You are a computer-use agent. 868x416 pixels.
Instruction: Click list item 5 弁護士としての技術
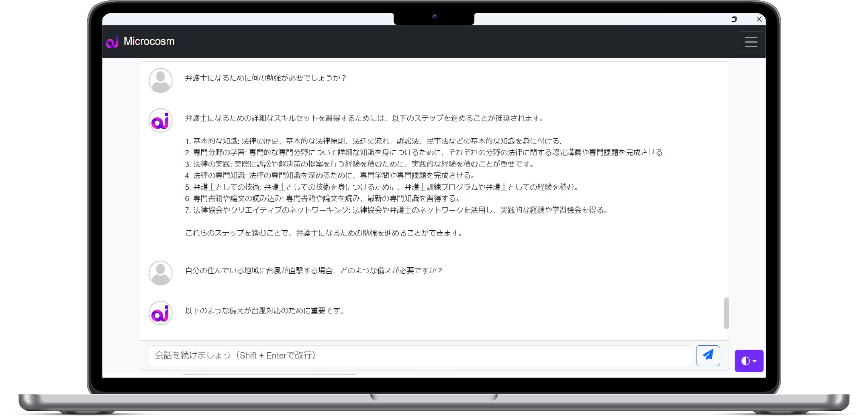coord(382,187)
